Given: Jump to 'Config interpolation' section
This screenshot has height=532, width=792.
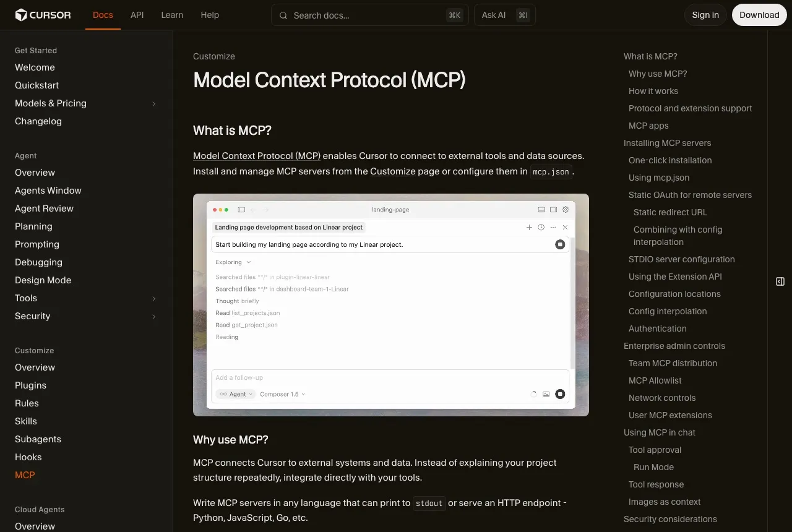Looking at the screenshot, I should (668, 311).
